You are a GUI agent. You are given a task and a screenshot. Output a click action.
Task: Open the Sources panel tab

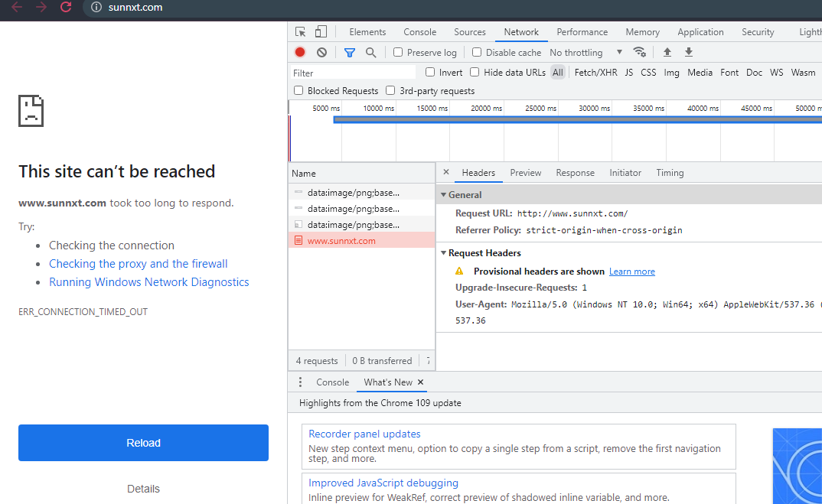(x=470, y=32)
